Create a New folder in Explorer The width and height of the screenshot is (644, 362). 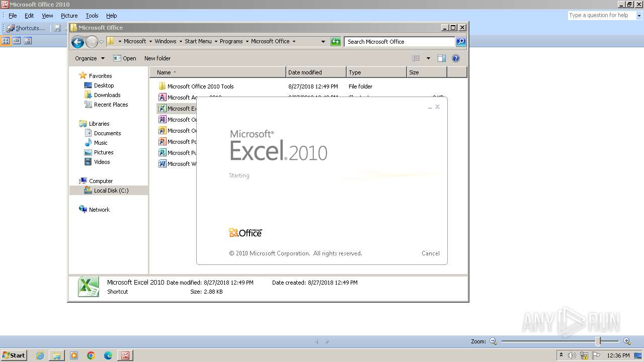click(157, 58)
